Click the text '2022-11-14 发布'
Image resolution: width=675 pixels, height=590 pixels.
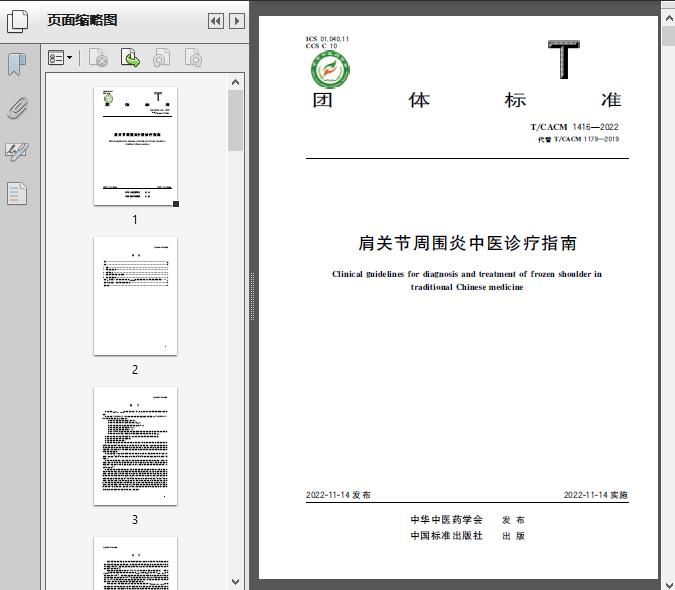click(x=338, y=495)
